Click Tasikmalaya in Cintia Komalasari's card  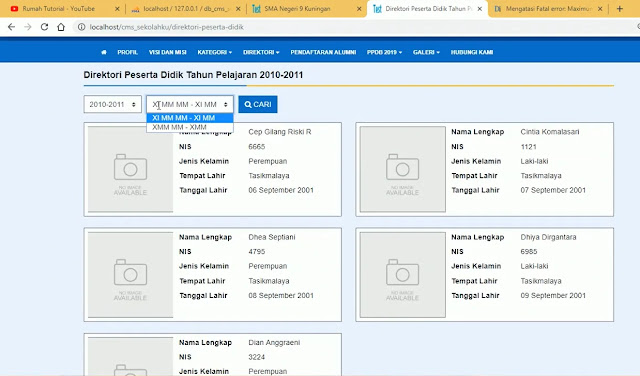click(541, 176)
